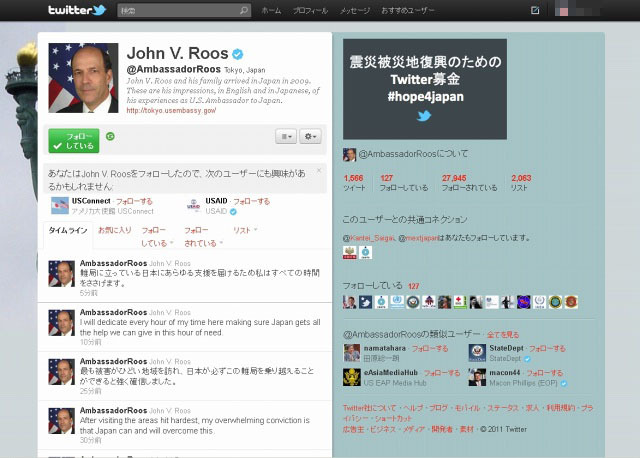Click USAID verified badge
This screenshot has height=458, width=640.
[233, 211]
